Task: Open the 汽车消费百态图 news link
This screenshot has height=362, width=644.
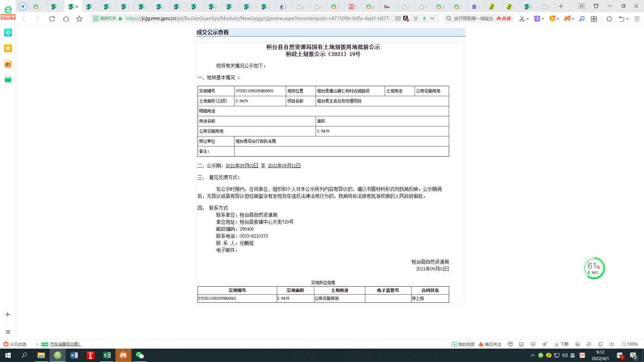Action: click(65, 344)
